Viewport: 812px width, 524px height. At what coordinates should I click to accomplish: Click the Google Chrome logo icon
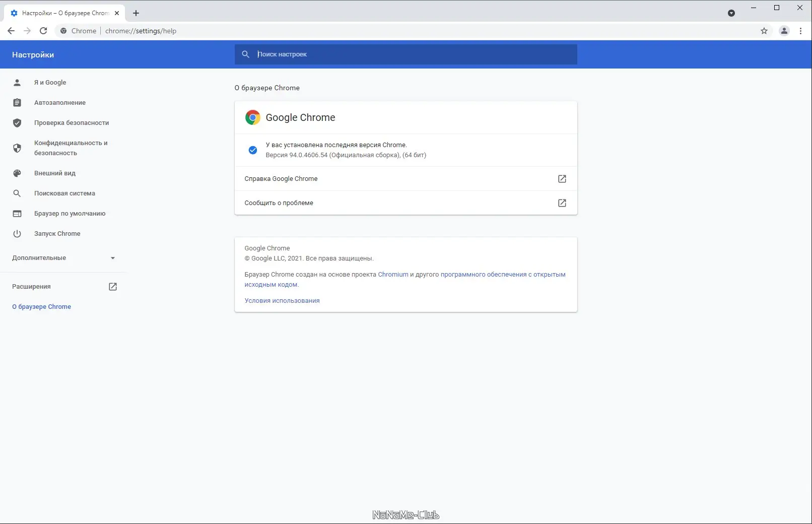pos(253,117)
